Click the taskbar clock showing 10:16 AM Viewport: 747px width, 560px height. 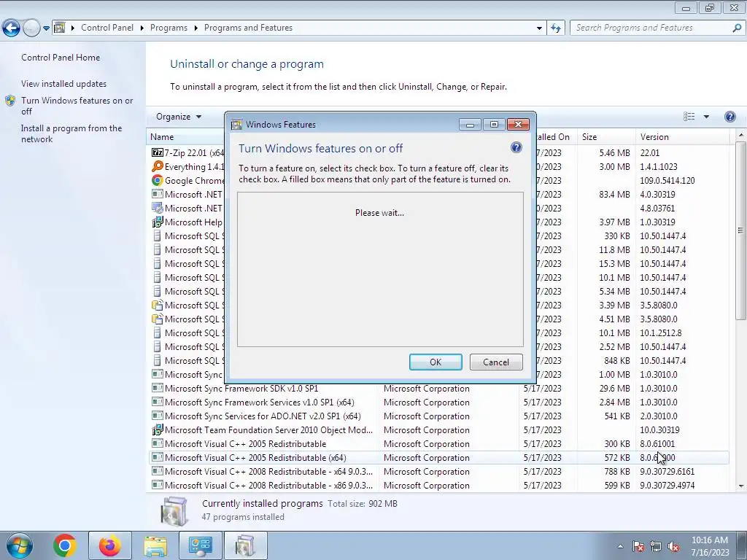[x=709, y=546]
